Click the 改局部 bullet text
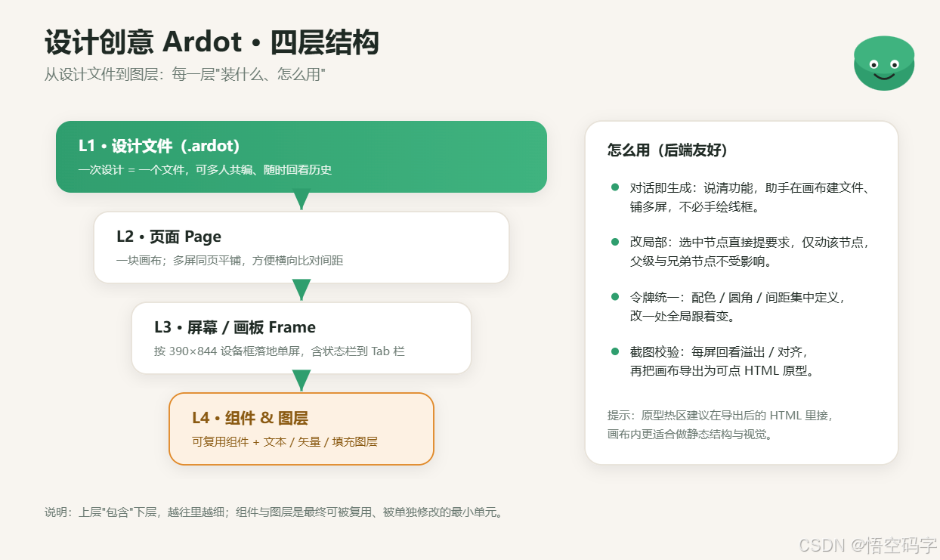Image resolution: width=940 pixels, height=560 pixels. coord(751,252)
